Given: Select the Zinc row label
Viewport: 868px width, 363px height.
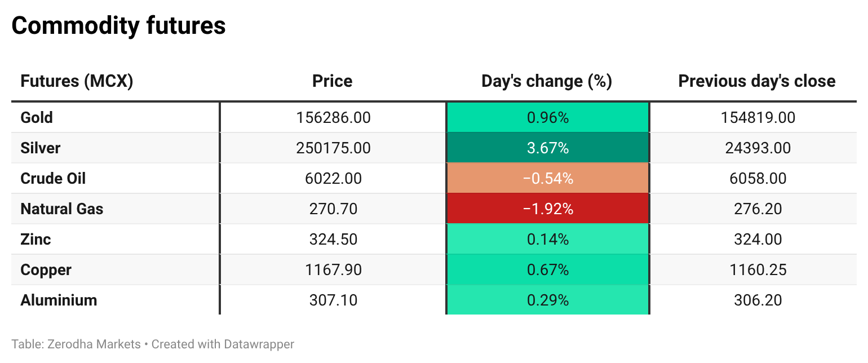Looking at the screenshot, I should click(36, 240).
